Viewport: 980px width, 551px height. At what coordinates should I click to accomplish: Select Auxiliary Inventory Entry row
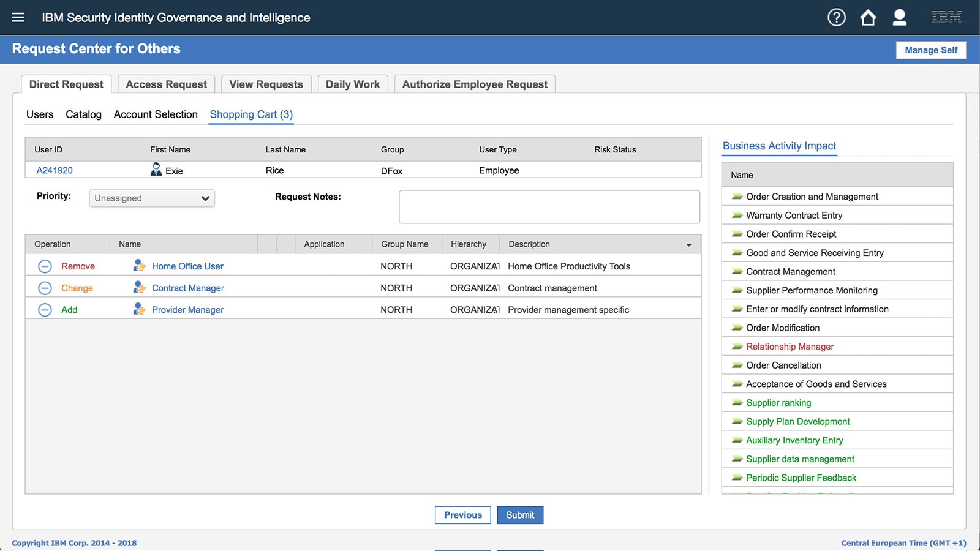click(x=837, y=440)
